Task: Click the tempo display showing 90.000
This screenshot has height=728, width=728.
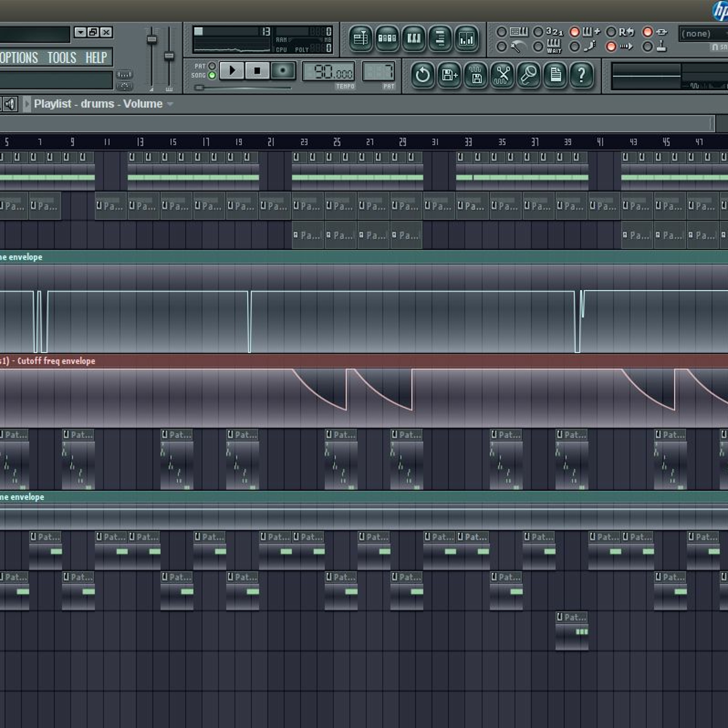Action: click(329, 72)
